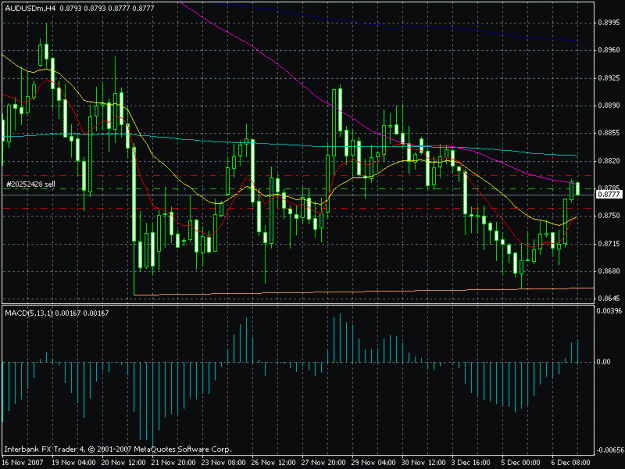Click the 3 Dec 16:00 time label
The height and width of the screenshot is (469, 625).
471,463
